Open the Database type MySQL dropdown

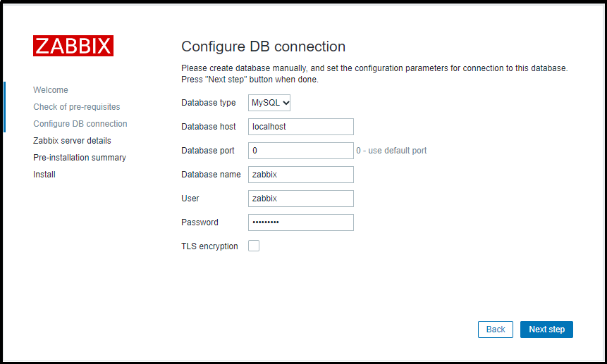269,103
